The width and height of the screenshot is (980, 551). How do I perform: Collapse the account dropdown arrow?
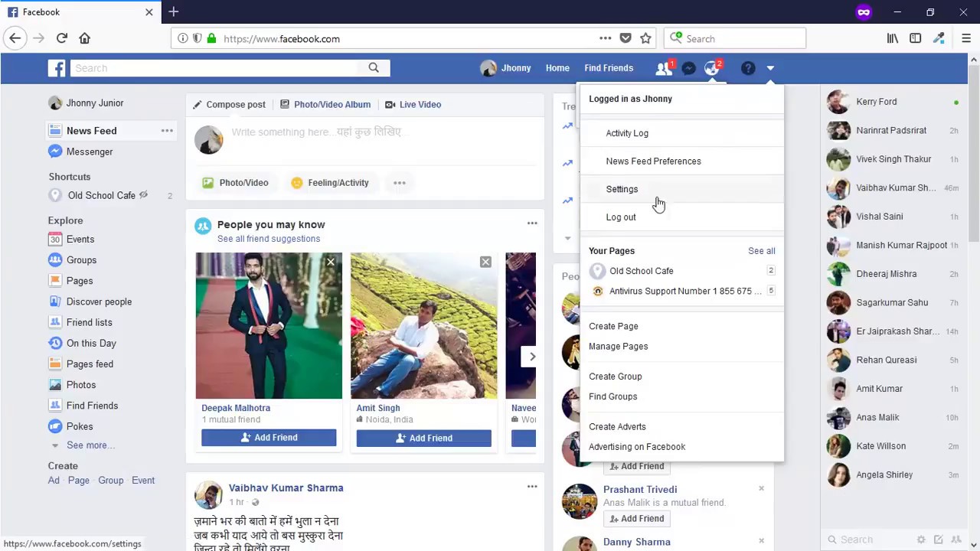(x=770, y=68)
